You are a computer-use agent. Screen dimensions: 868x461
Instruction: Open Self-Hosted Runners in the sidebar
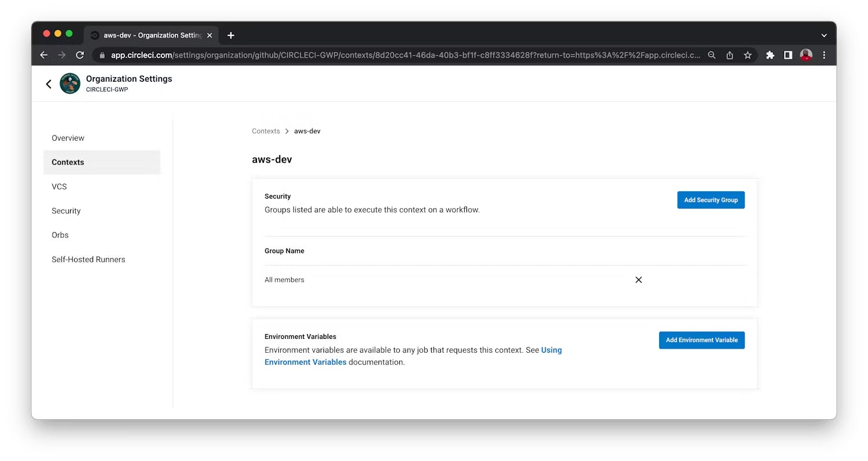click(88, 259)
